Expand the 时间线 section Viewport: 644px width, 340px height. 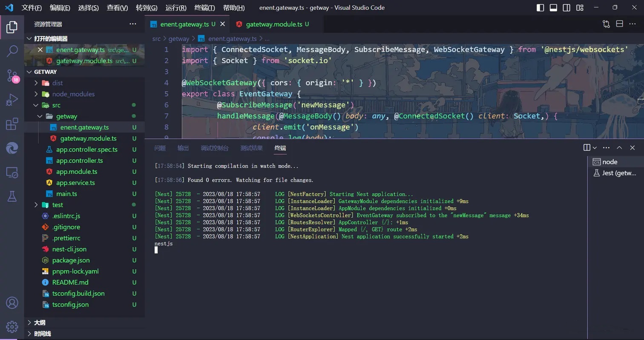42,334
